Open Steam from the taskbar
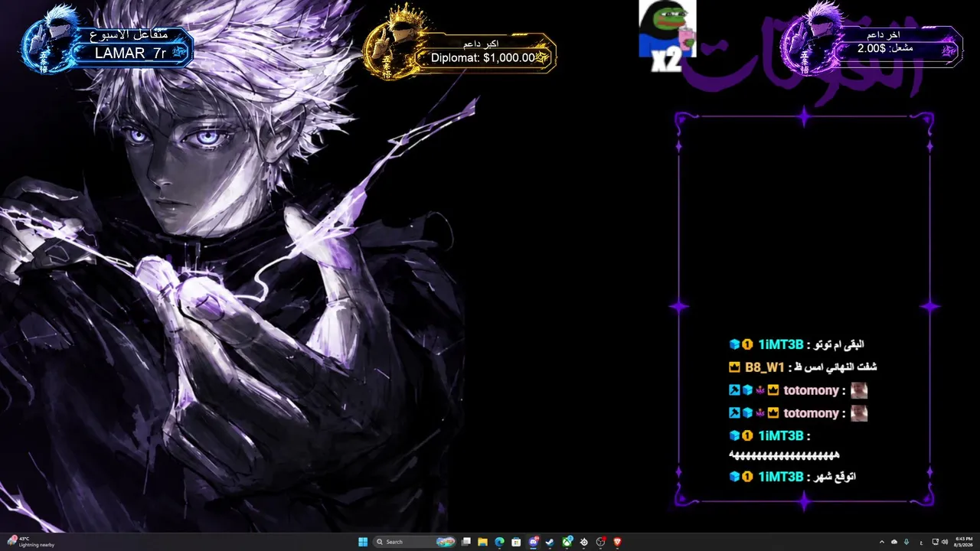 pos(550,542)
